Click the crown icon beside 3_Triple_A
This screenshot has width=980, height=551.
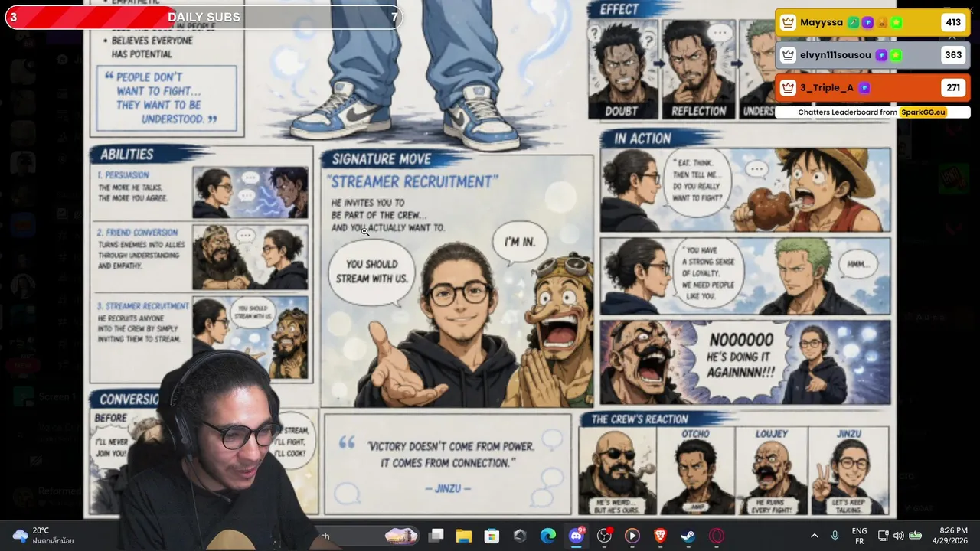[x=788, y=87]
